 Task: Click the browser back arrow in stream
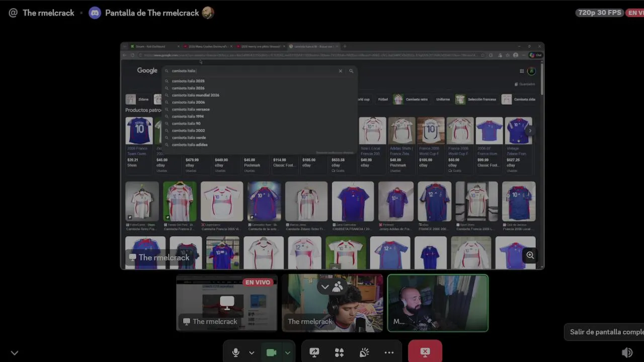point(125,55)
